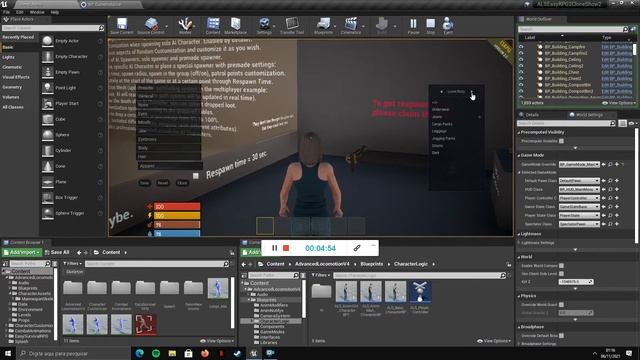Toggle checkbox next to Respawn time text
The image size is (640, 360).
(196, 176)
